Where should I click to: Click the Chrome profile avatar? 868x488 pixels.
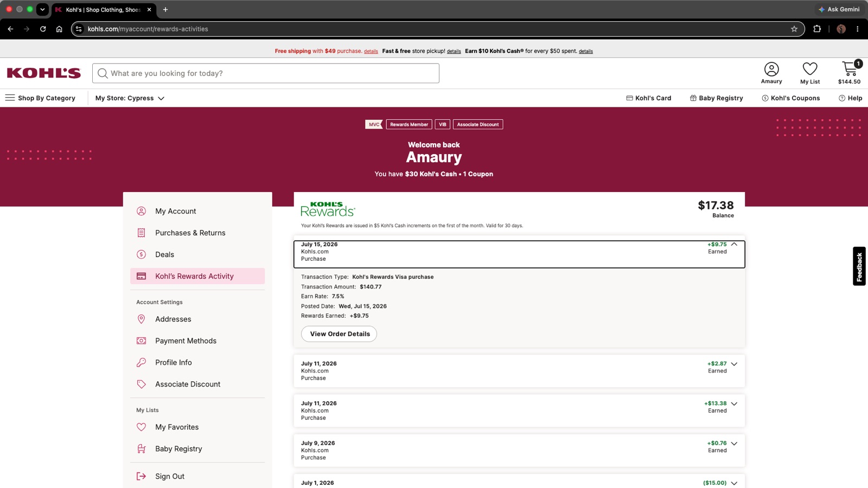pos(841,29)
